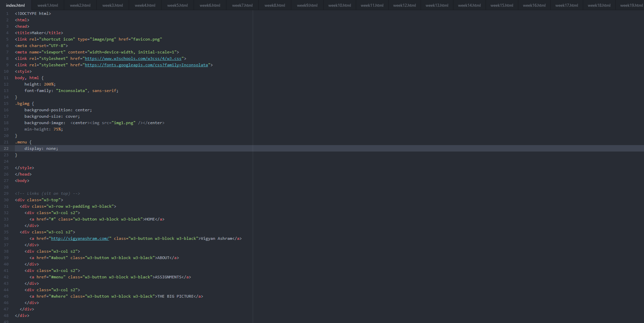Click the closing '</head>' tag

coord(23,174)
